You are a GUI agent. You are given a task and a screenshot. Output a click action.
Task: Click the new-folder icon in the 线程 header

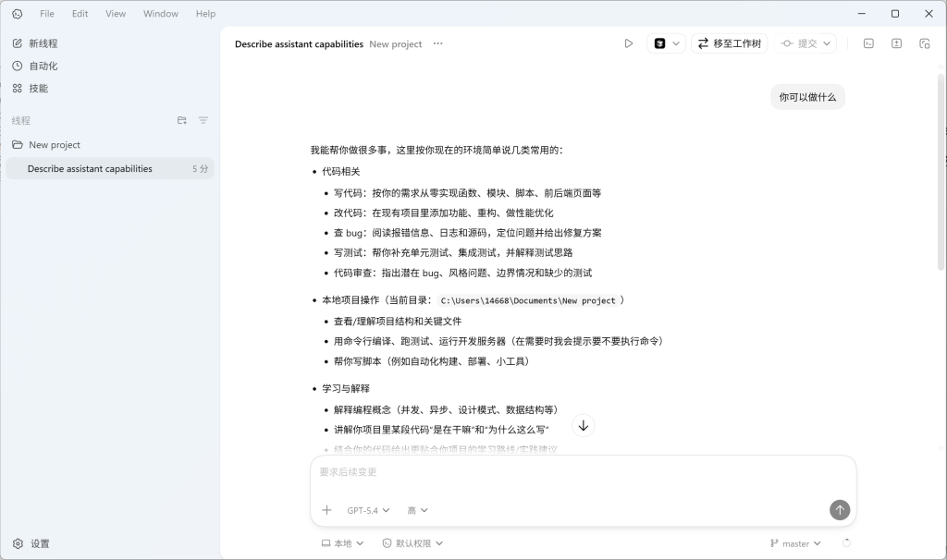(181, 120)
